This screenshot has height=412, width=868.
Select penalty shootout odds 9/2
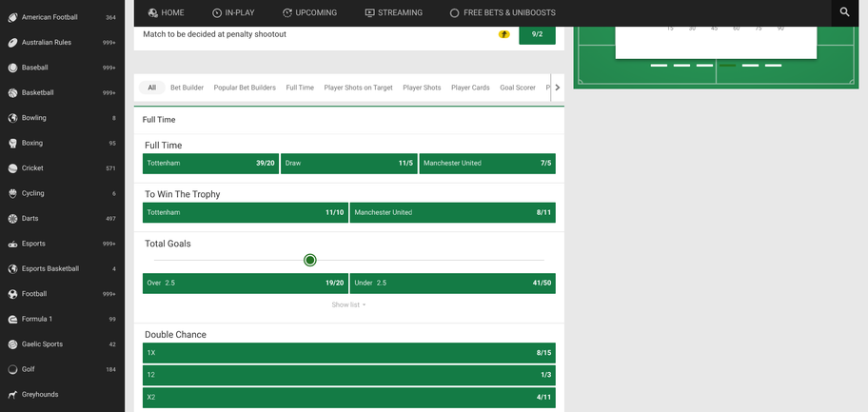pyautogui.click(x=537, y=34)
